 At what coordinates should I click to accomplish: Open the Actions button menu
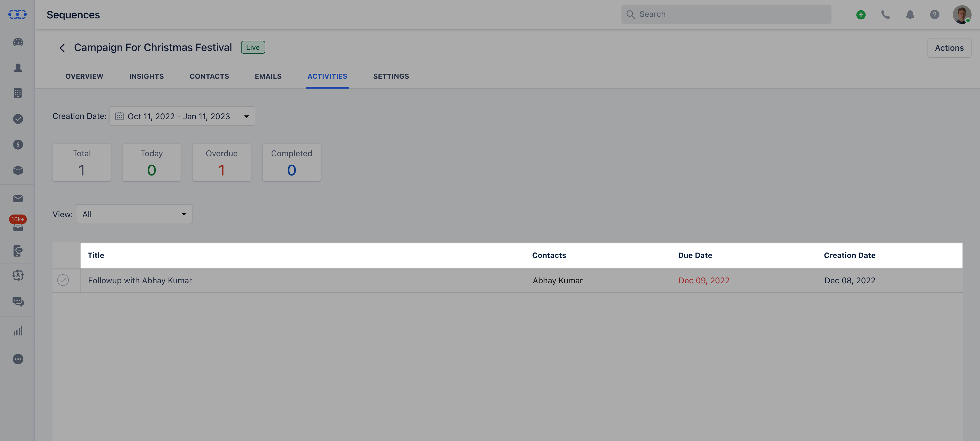tap(949, 48)
